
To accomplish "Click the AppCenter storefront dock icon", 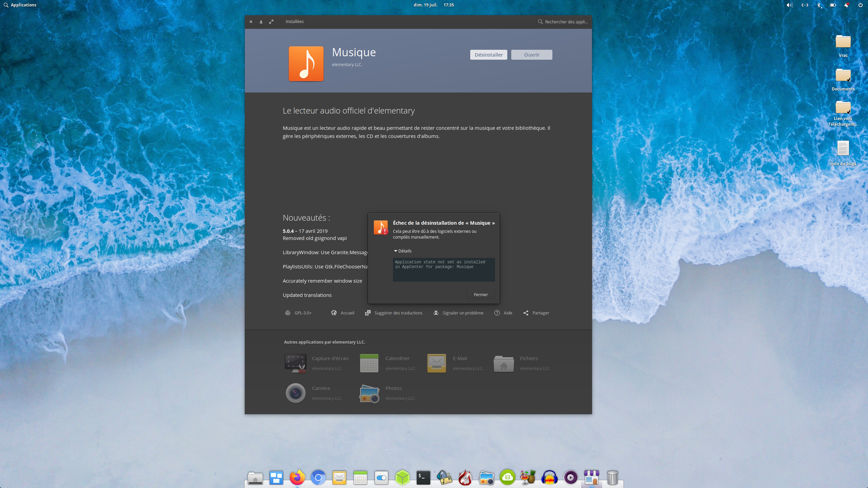I will click(x=592, y=477).
